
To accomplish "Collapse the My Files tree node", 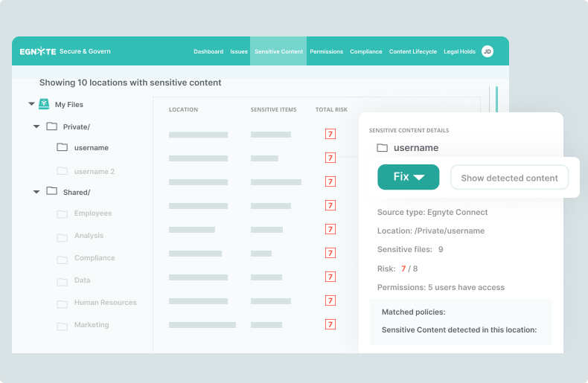I will pyautogui.click(x=31, y=105).
